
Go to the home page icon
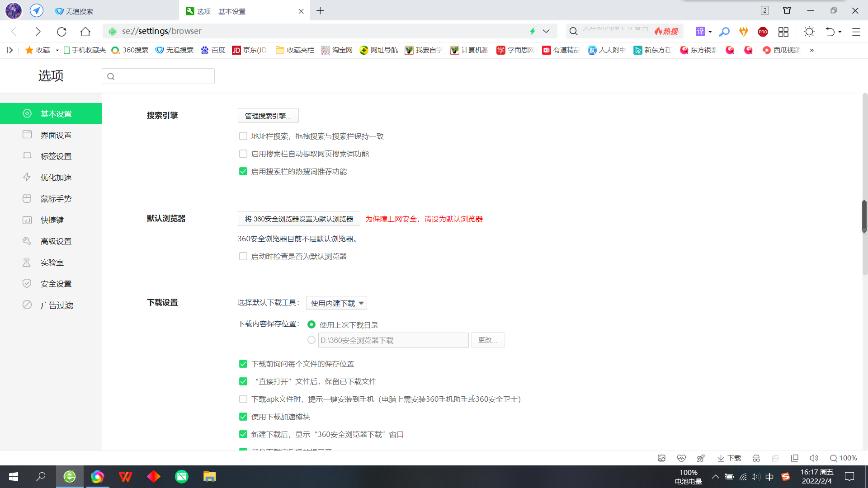85,31
